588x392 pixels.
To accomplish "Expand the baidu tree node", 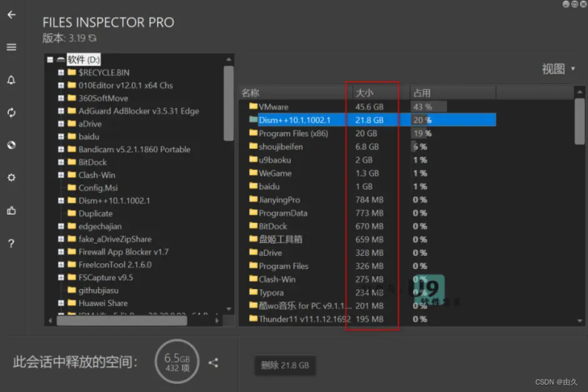I will [x=61, y=137].
